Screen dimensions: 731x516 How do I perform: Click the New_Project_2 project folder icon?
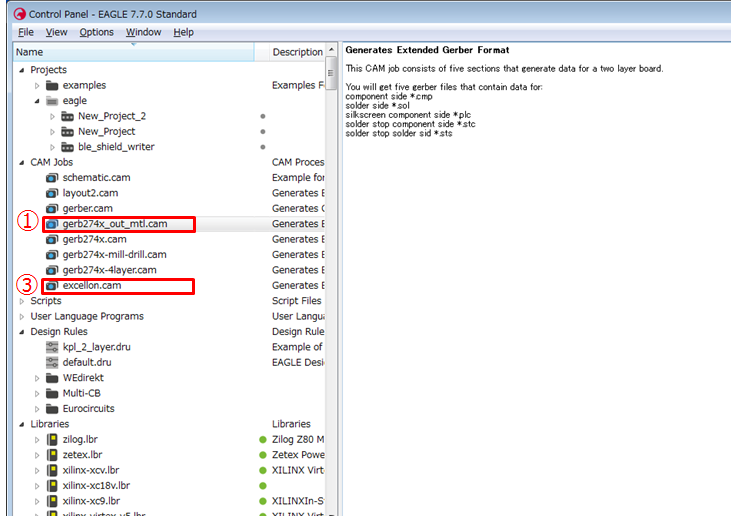[68, 116]
